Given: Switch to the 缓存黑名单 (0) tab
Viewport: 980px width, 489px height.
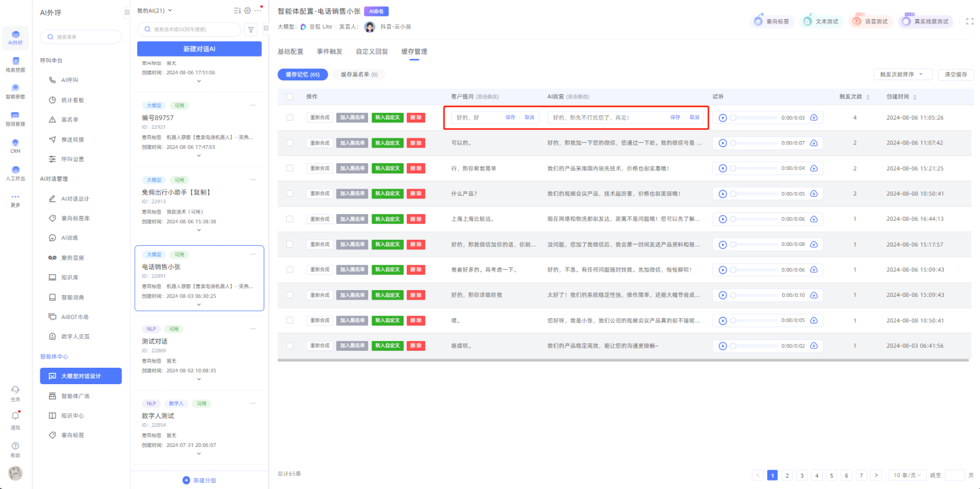Looking at the screenshot, I should click(359, 75).
